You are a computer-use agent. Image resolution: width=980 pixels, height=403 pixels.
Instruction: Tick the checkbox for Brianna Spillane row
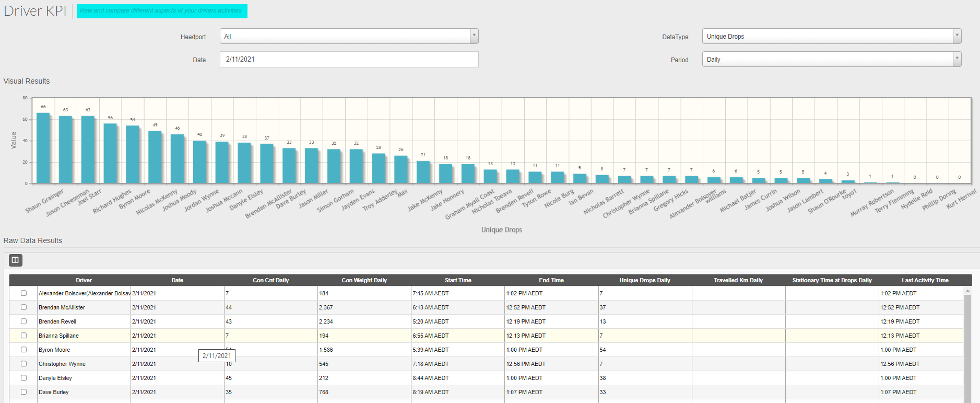pos(23,336)
